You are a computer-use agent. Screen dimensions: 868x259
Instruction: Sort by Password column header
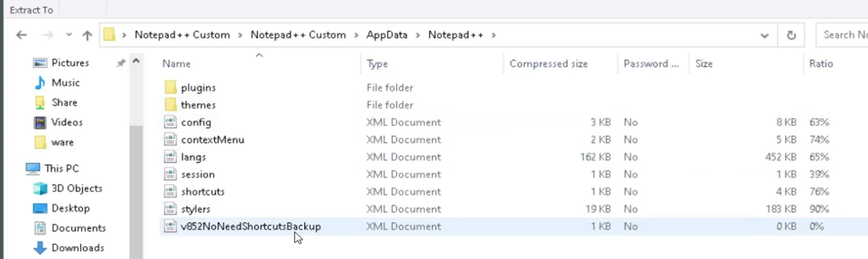(x=651, y=63)
